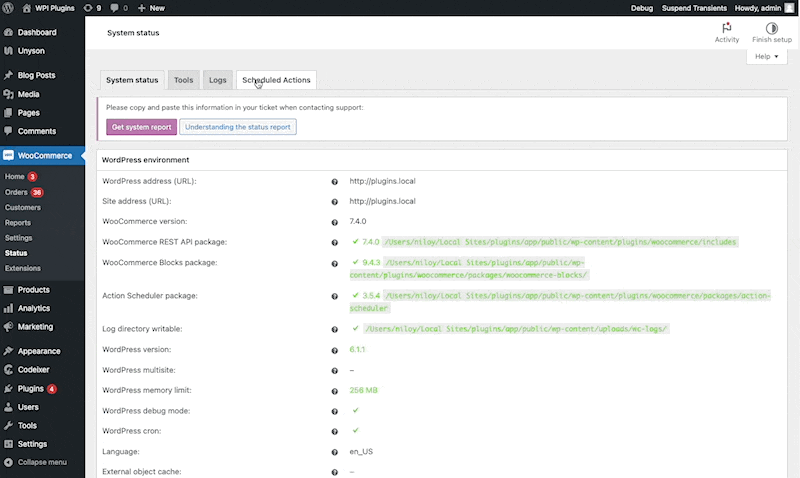Click the Unyson icon in sidebar
Screen dimensions: 800x478
coord(8,51)
